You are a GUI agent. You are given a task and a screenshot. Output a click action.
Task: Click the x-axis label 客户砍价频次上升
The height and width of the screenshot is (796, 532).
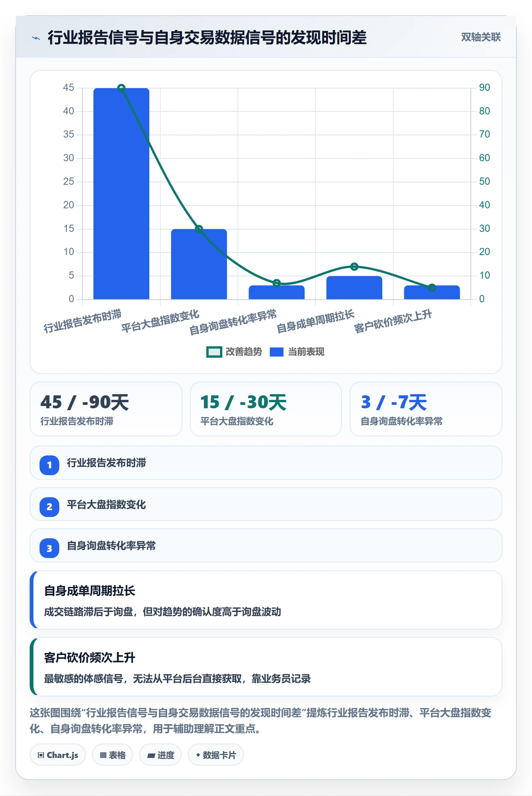pyautogui.click(x=393, y=321)
